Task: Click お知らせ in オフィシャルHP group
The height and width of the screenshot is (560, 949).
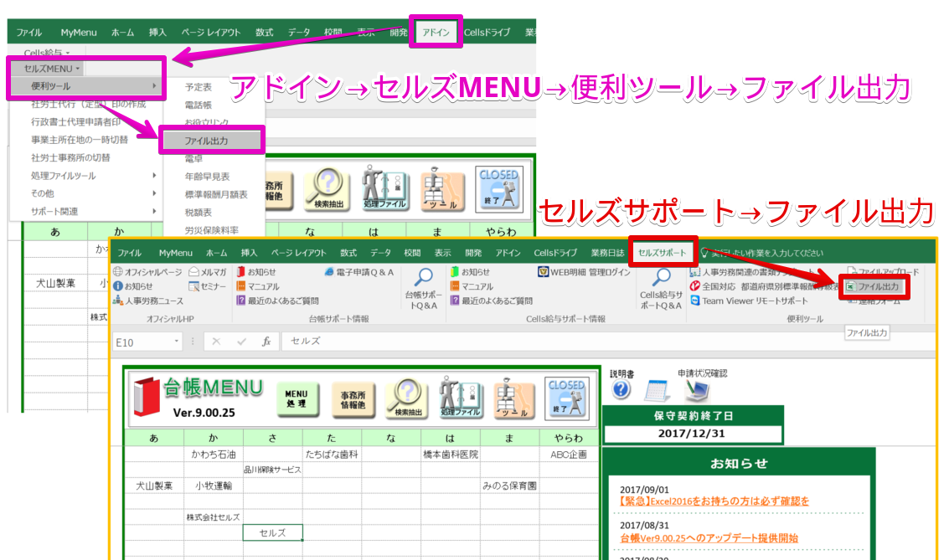Action: [x=132, y=286]
